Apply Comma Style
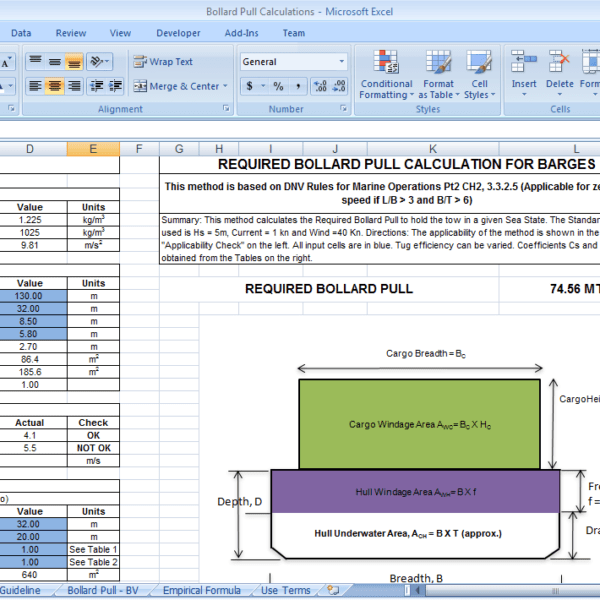 click(x=298, y=86)
